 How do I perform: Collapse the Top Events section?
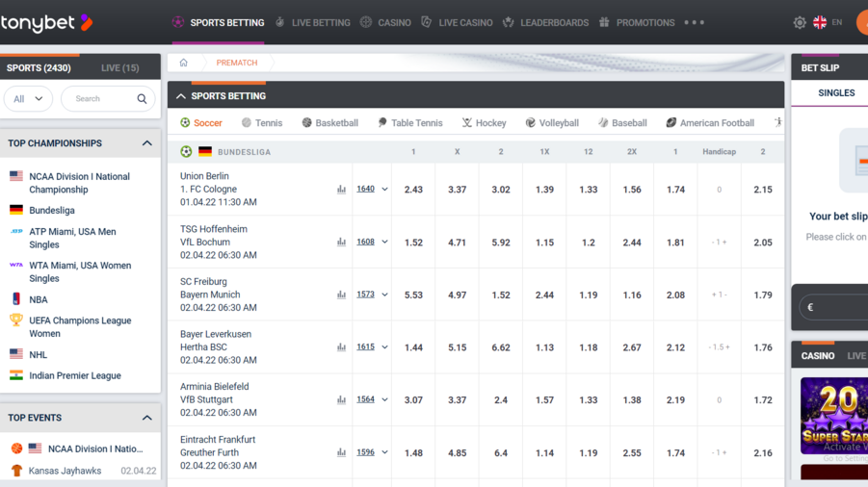tap(146, 418)
